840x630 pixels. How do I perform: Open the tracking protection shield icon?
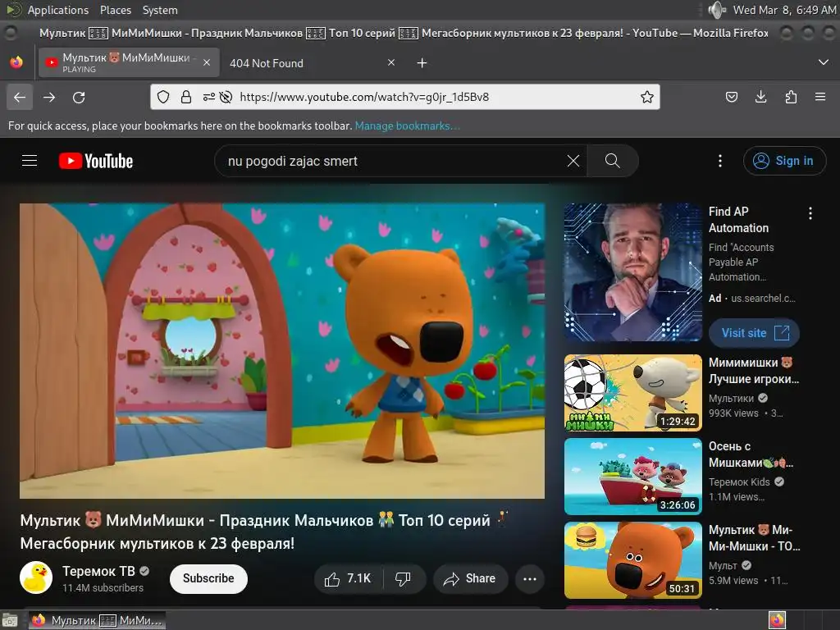point(163,97)
